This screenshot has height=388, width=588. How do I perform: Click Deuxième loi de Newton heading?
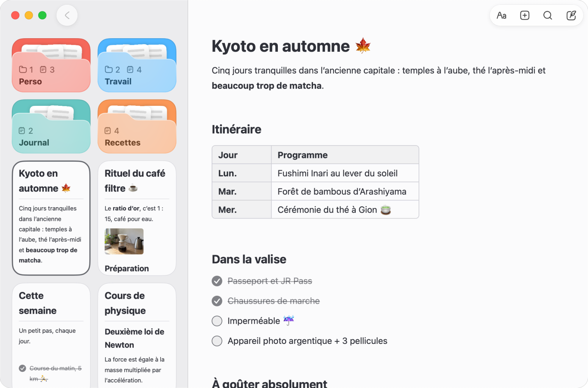tap(135, 338)
